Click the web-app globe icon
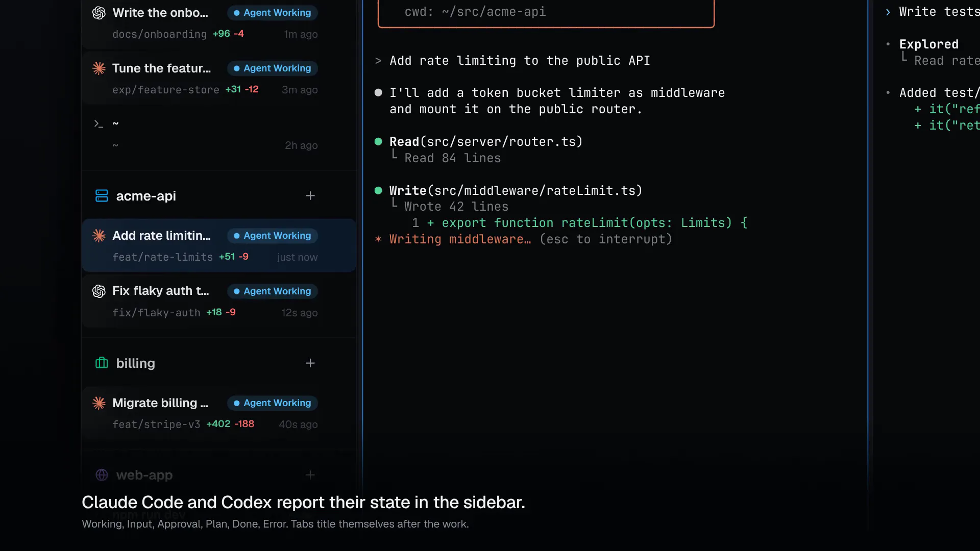The height and width of the screenshot is (551, 980). pyautogui.click(x=102, y=475)
